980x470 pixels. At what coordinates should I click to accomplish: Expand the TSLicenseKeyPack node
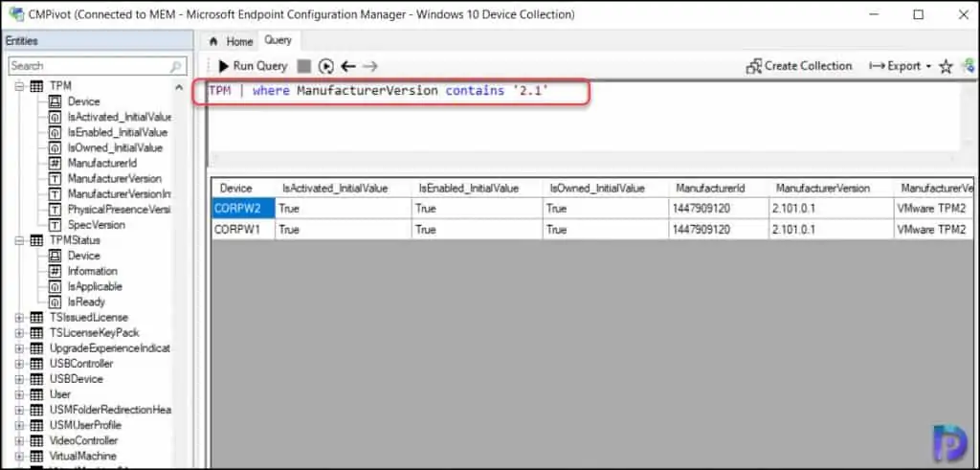[x=19, y=333]
